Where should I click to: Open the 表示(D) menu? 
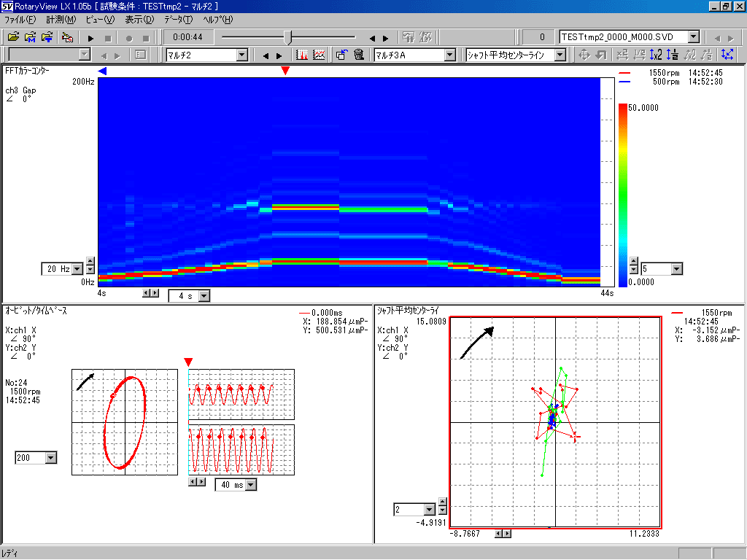(139, 20)
